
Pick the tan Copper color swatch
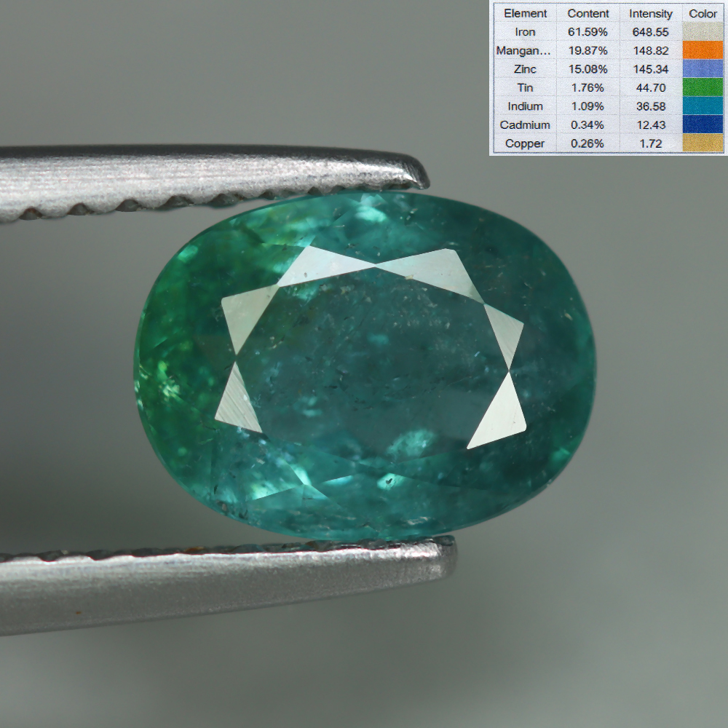703,143
